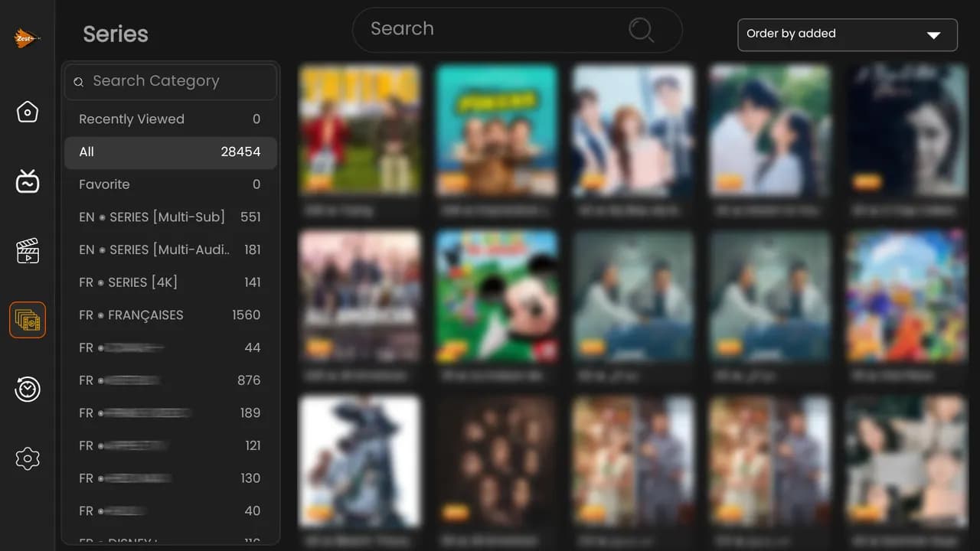Select the Favorite category
This screenshot has height=551, width=980.
coord(171,184)
